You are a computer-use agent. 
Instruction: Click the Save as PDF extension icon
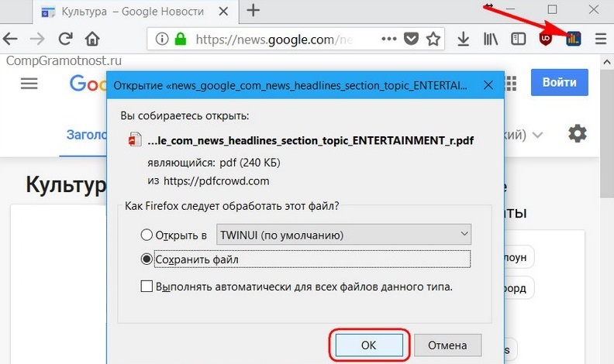point(573,39)
